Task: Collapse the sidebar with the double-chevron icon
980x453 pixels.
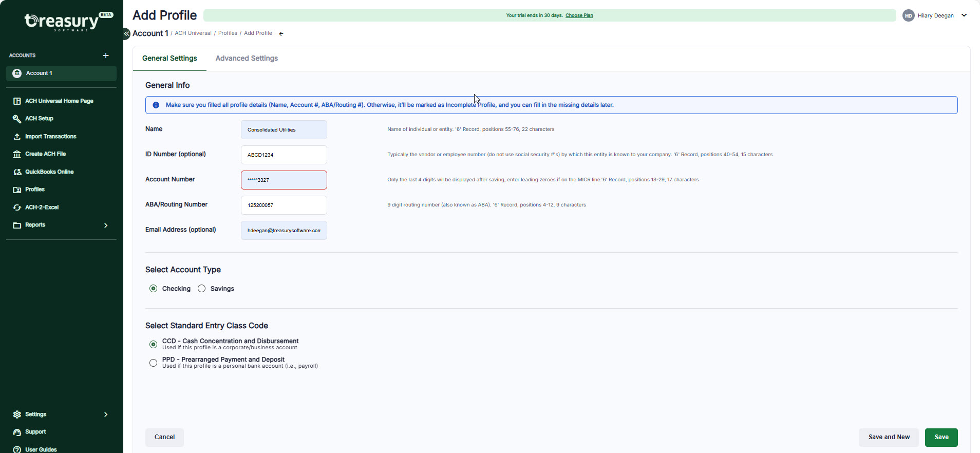Action: [126, 33]
